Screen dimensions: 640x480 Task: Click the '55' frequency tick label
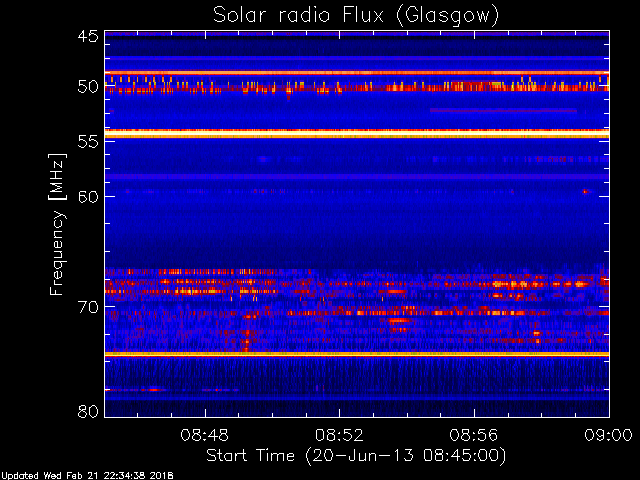tap(88, 142)
